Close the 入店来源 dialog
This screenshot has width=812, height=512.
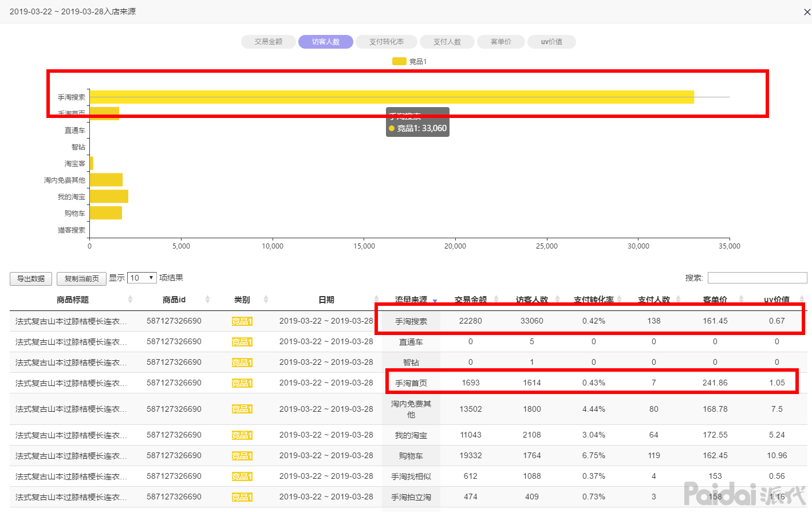[x=807, y=12]
